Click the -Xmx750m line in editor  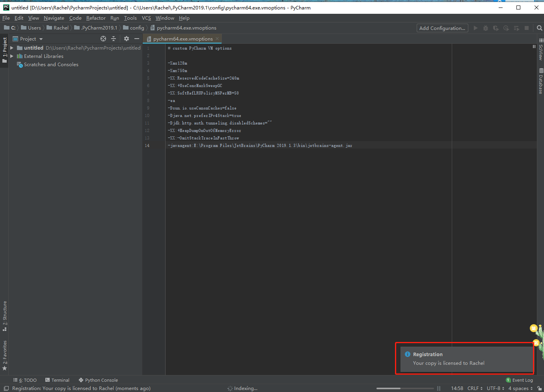[177, 71]
